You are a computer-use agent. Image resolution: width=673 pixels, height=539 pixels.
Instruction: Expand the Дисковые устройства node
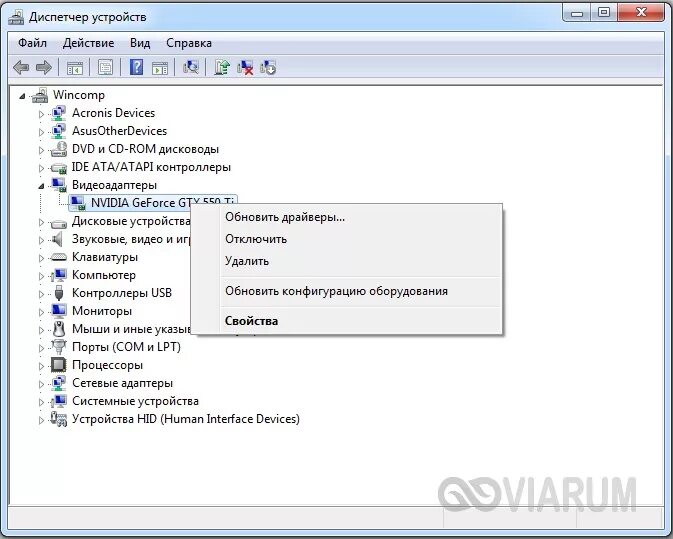(x=41, y=222)
